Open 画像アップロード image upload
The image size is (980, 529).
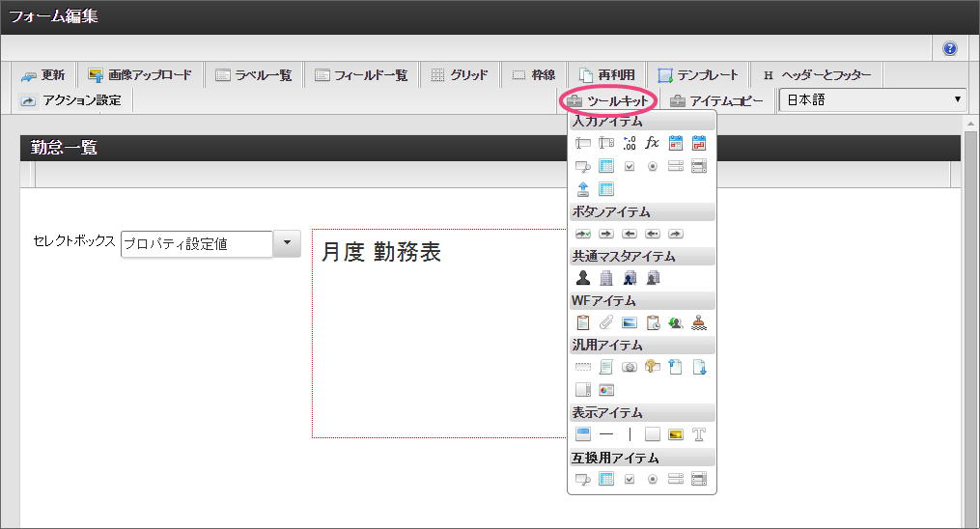point(140,75)
